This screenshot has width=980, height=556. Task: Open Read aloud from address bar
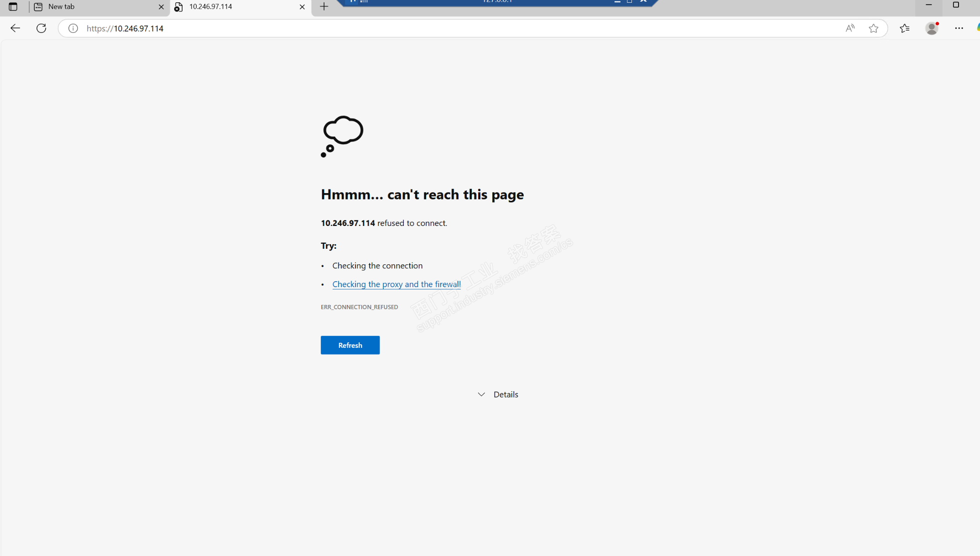(850, 28)
